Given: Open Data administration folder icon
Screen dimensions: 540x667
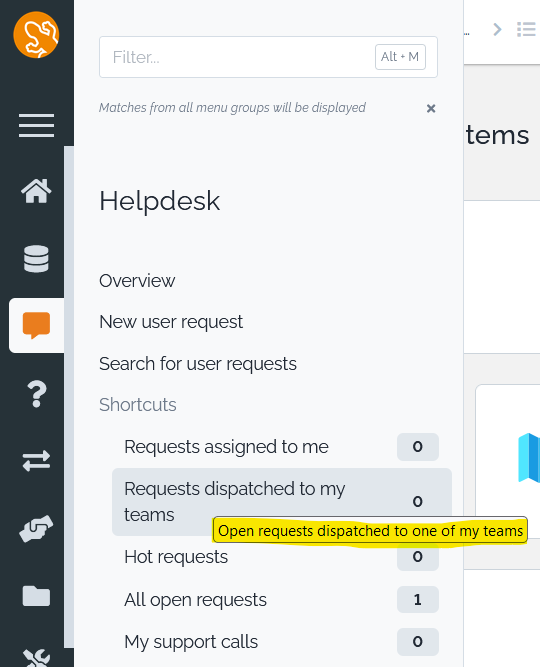Looking at the screenshot, I should 36,596.
